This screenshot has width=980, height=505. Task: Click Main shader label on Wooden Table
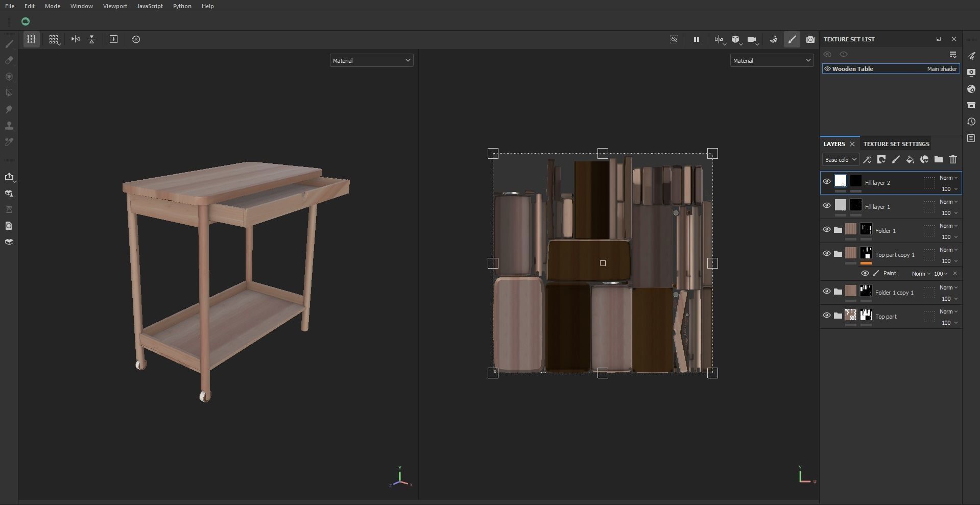pos(942,69)
